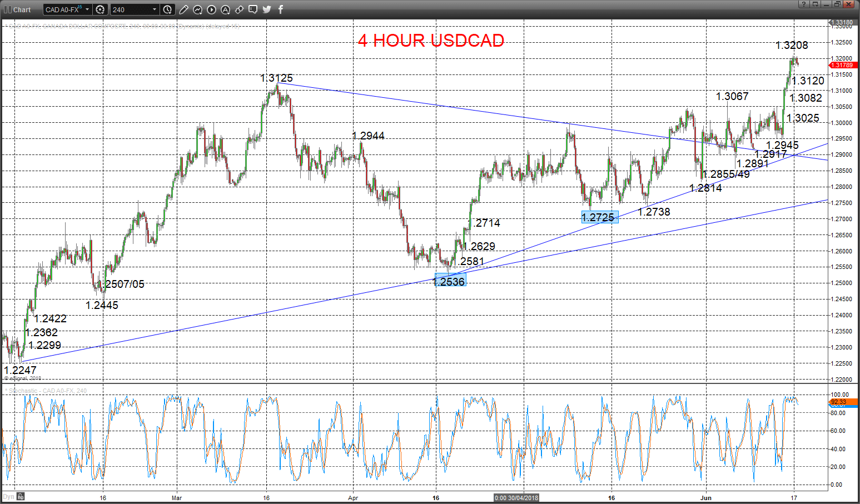Open the help question mark button
The image size is (860, 504).
click(x=803, y=4)
